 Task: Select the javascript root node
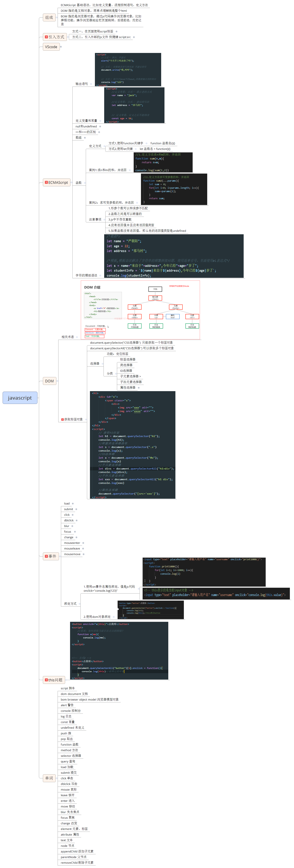point(20,398)
